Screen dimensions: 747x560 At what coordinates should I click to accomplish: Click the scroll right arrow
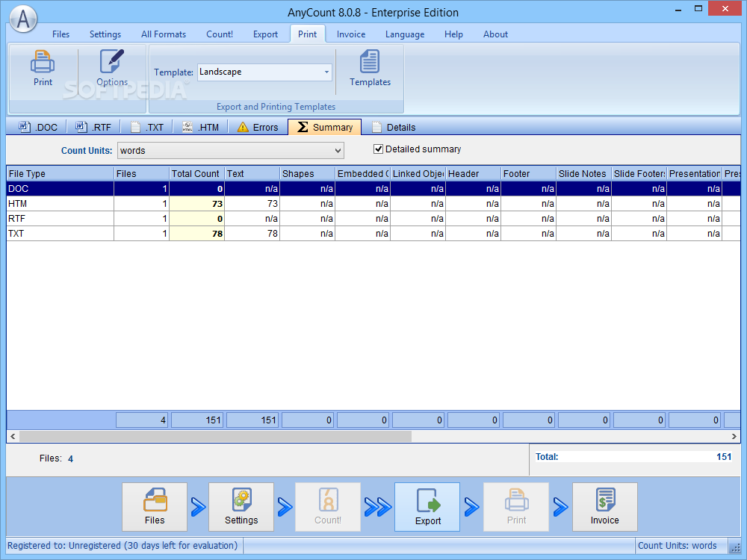734,436
